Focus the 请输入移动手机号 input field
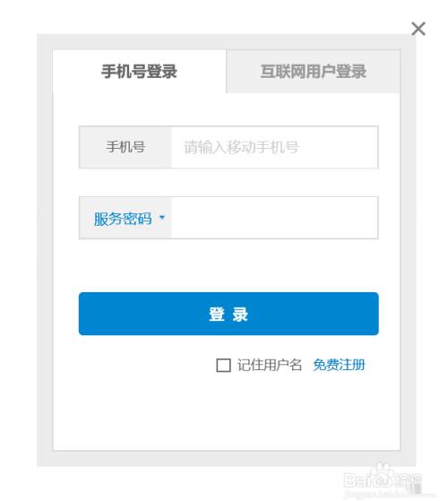The width and height of the screenshot is (448, 501). click(x=274, y=147)
